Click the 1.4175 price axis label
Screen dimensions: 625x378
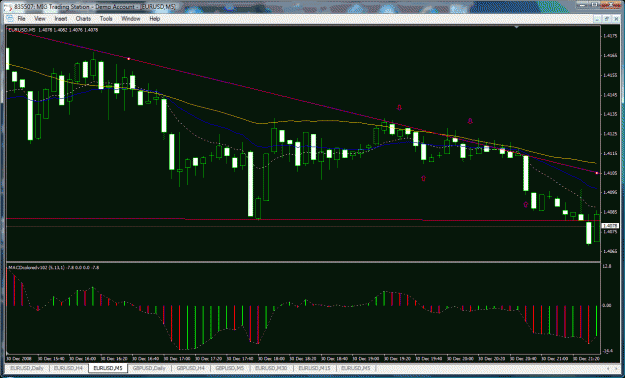click(x=609, y=36)
